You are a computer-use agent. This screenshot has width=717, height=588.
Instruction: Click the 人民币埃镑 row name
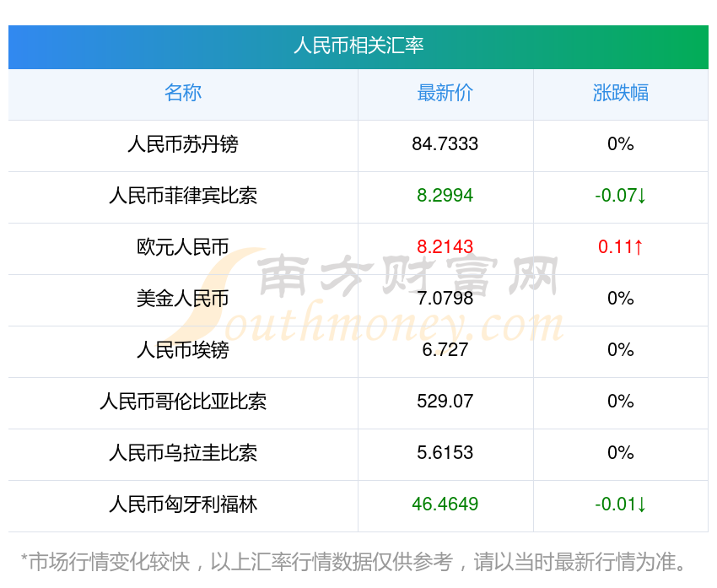[x=183, y=350]
